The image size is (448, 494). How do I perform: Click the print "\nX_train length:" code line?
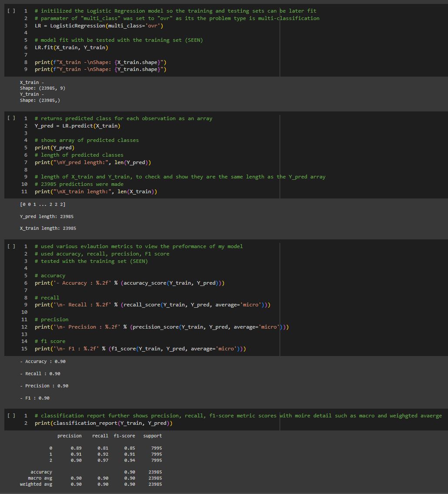(x=96, y=191)
